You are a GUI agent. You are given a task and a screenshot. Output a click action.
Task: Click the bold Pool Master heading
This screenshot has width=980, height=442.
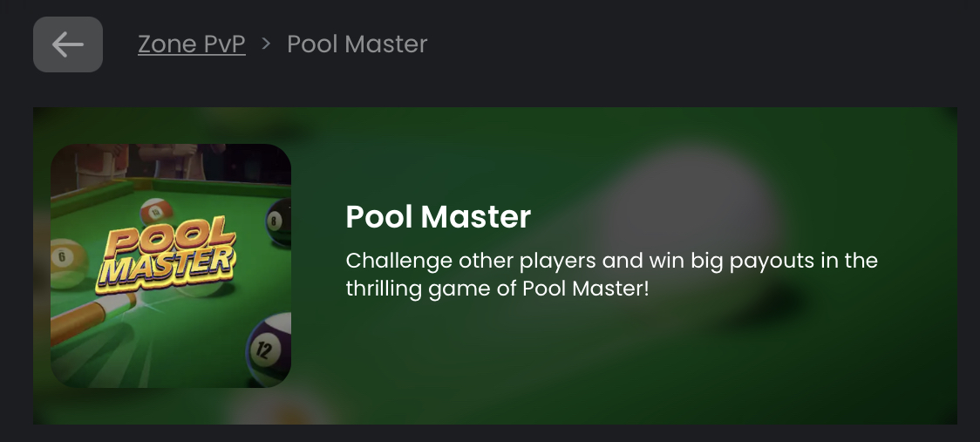click(439, 216)
